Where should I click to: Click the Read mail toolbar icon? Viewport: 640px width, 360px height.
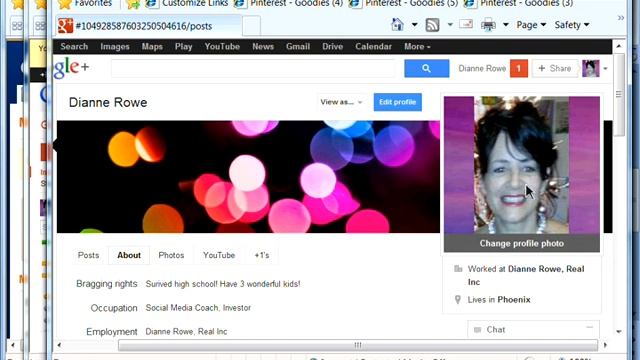point(466,24)
